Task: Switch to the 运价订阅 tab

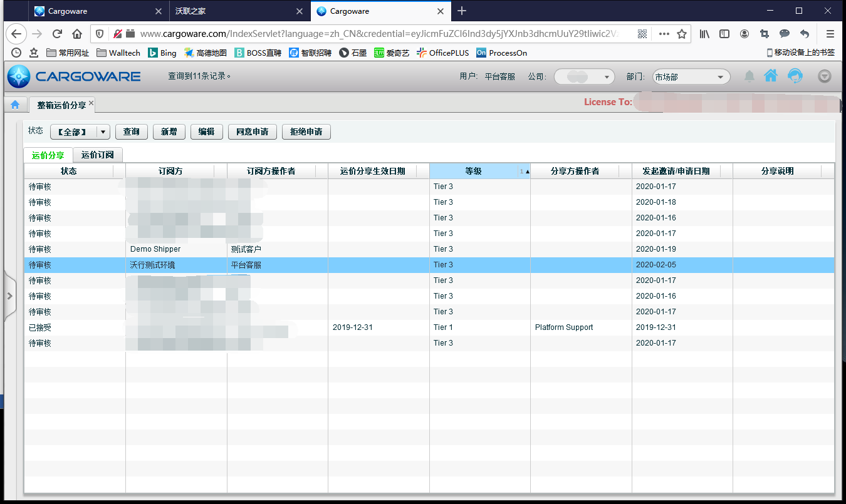Action: tap(97, 155)
